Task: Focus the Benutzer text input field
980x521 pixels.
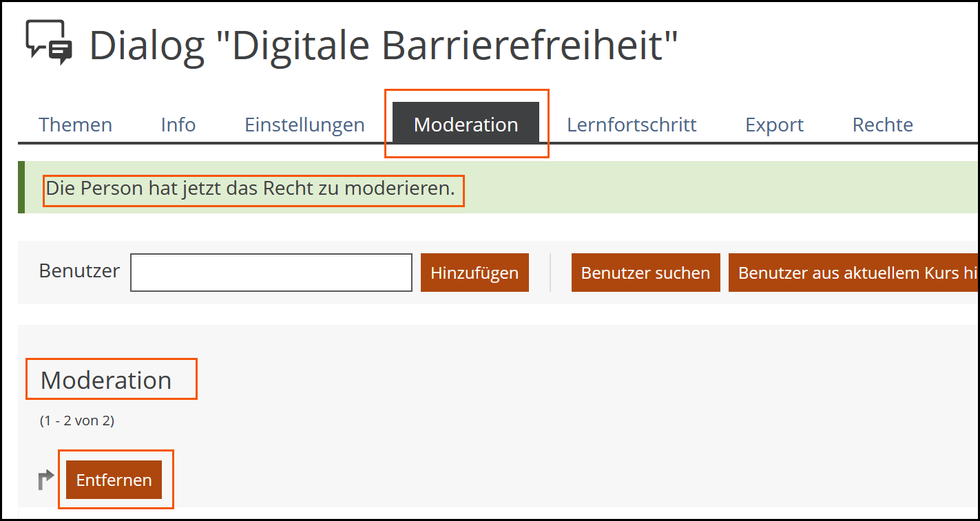Action: 271,273
